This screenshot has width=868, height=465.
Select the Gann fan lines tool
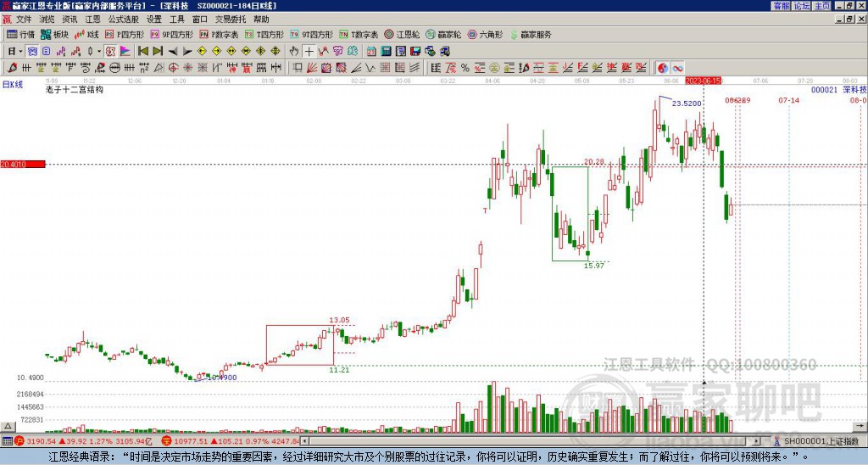312,68
